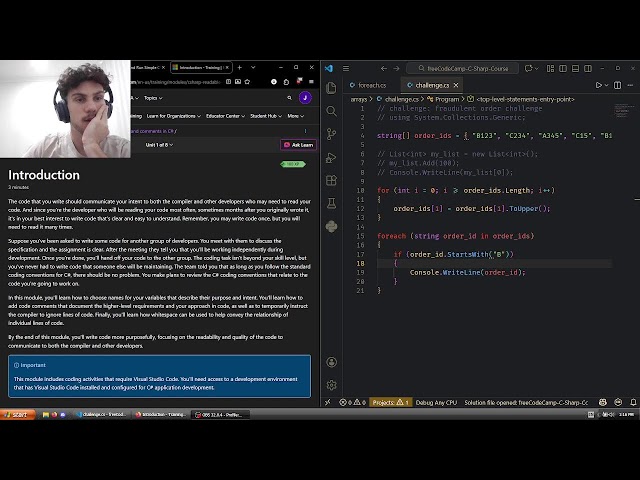Image resolution: width=640 pixels, height=480 pixels.
Task: Click the code minimap in the editor
Action: (622, 111)
